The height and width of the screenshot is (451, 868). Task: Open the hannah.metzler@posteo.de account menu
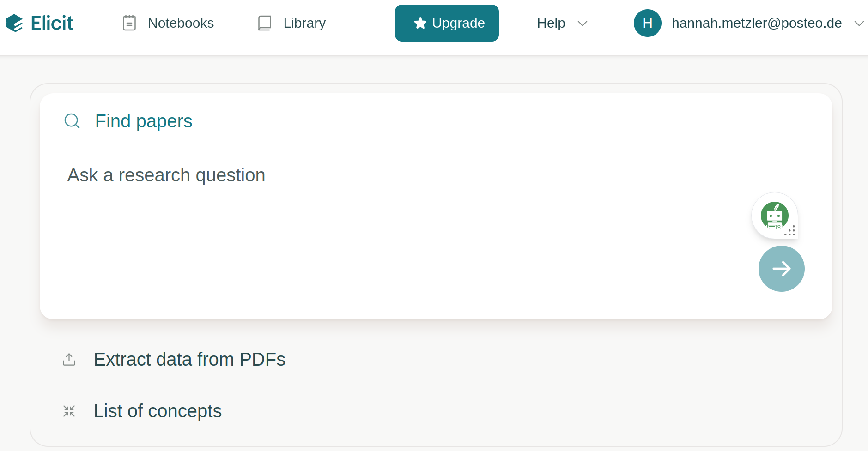756,23
